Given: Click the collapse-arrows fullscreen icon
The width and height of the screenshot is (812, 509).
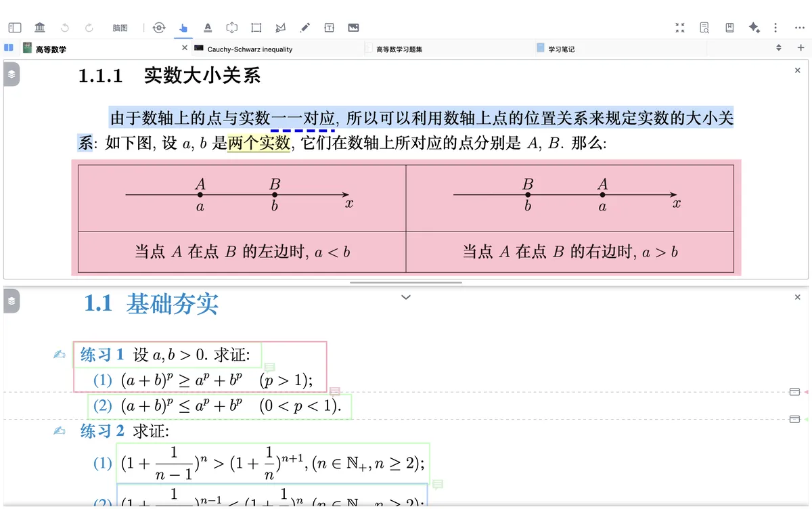Looking at the screenshot, I should [x=680, y=28].
